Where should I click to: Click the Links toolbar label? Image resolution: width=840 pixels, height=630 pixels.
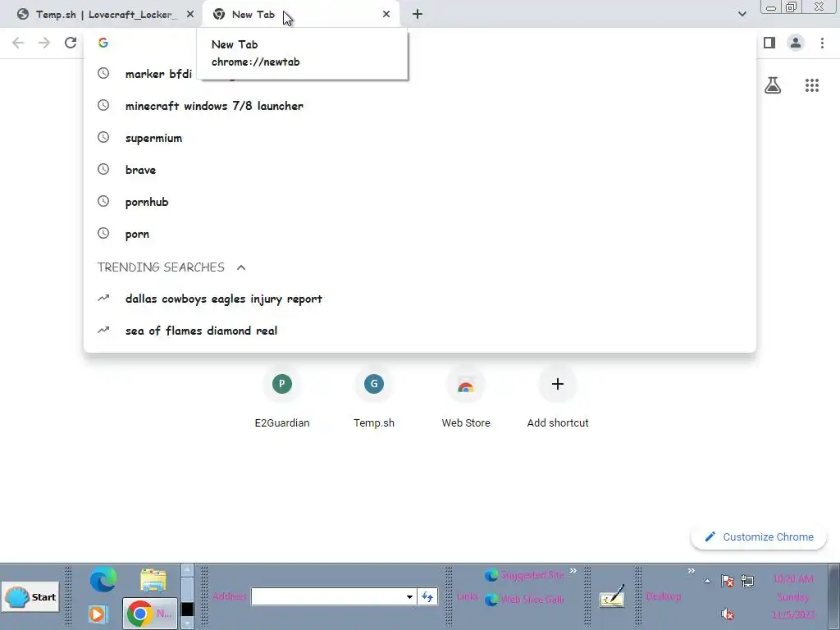pos(468,596)
